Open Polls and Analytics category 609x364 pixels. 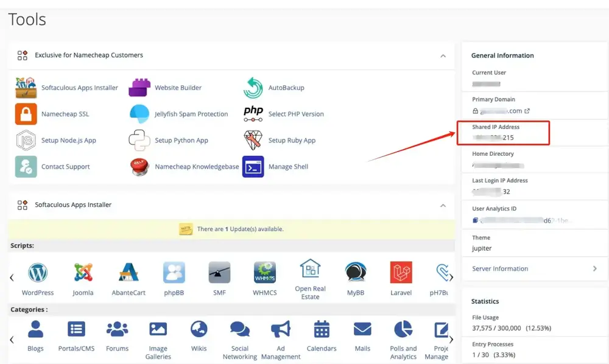(x=403, y=340)
